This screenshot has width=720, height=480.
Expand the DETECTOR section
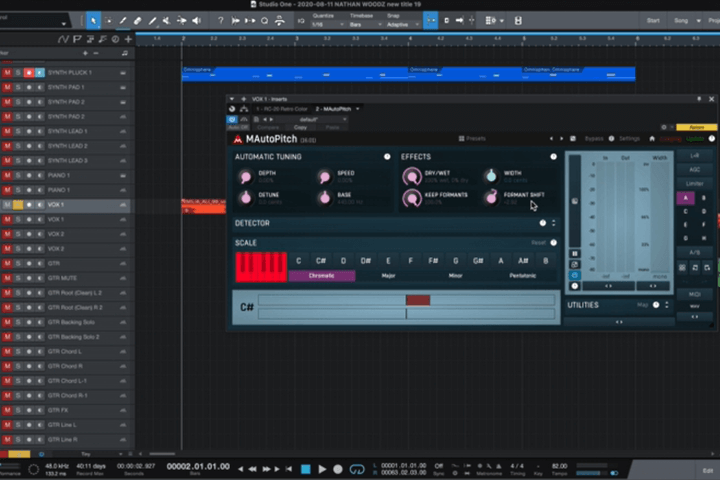[x=553, y=223]
